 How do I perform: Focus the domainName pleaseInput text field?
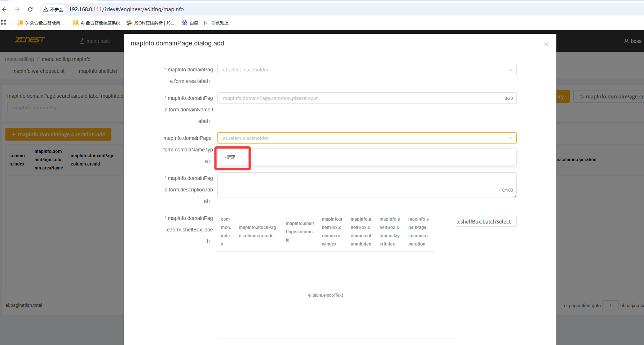point(361,98)
